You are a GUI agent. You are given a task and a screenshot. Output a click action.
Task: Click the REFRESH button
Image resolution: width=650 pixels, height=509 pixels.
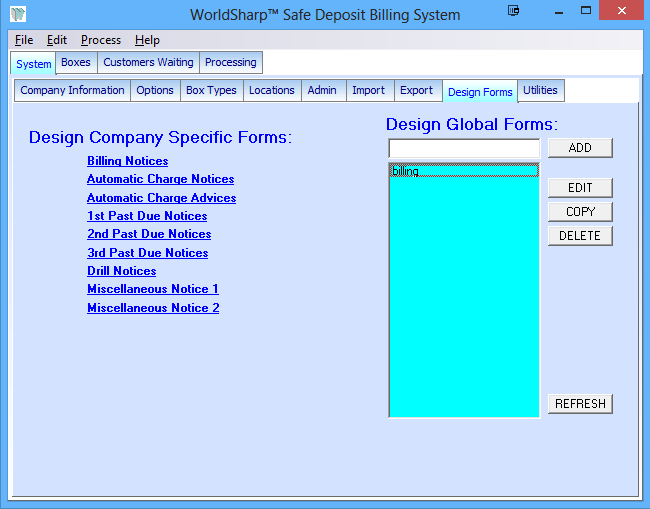click(580, 404)
